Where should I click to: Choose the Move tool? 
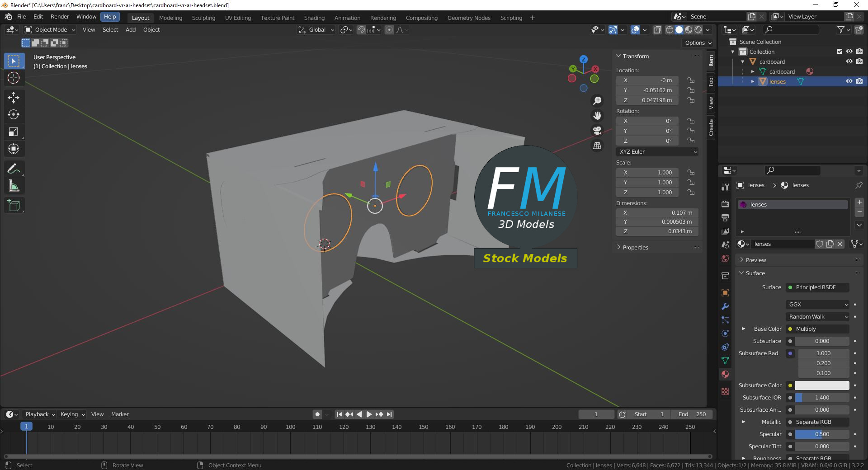[14, 97]
